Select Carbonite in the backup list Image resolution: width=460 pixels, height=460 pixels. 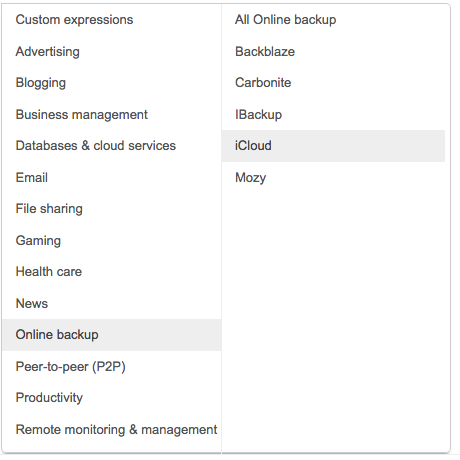333,83
